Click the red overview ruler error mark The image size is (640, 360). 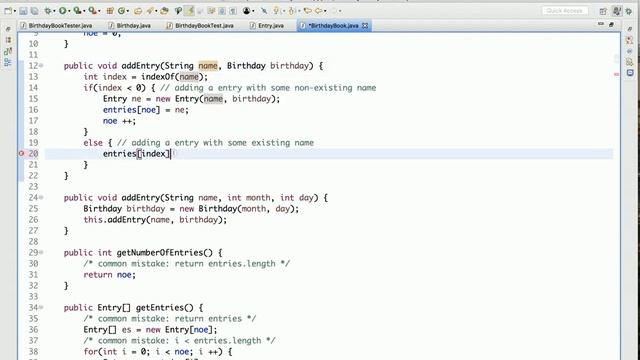coord(616,74)
